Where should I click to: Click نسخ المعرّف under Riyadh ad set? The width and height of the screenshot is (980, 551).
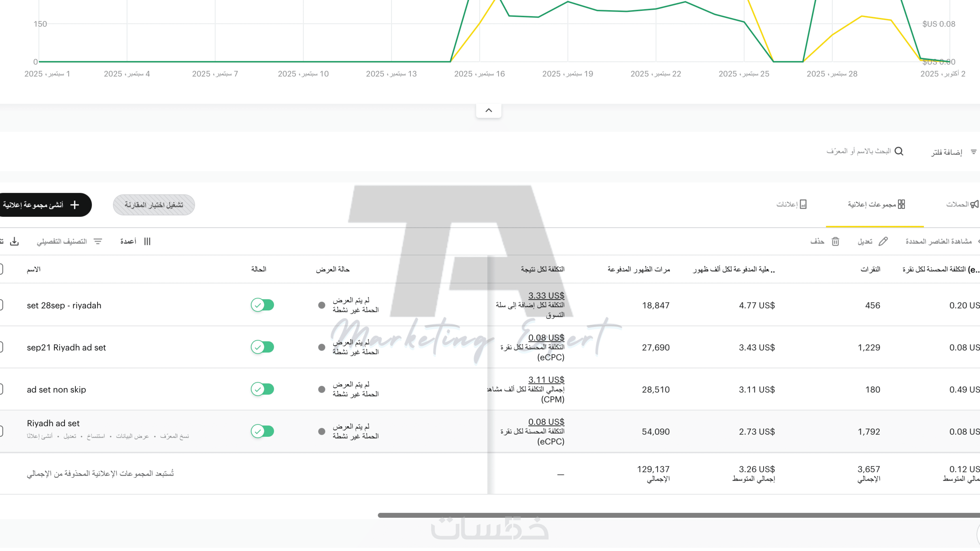pyautogui.click(x=174, y=436)
